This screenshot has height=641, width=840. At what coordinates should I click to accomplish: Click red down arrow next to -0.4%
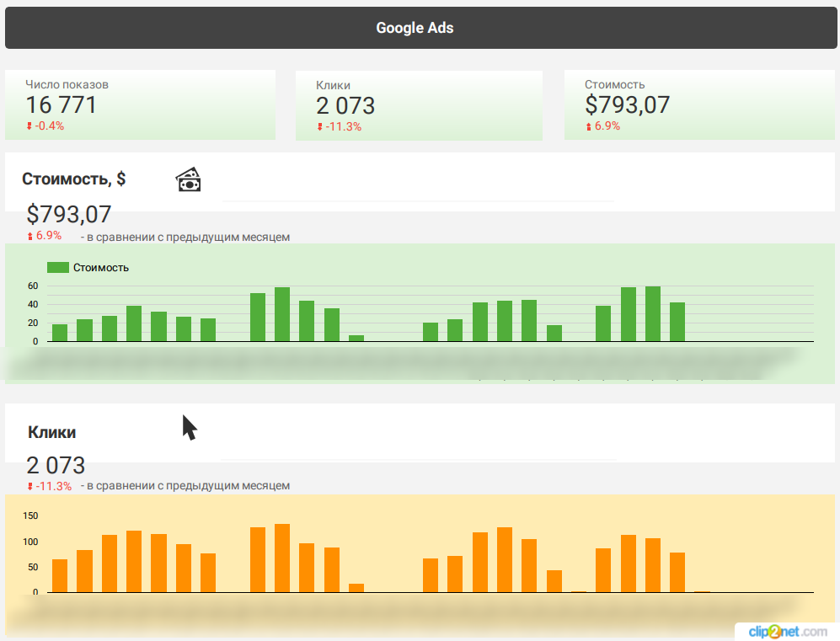pos(29,126)
